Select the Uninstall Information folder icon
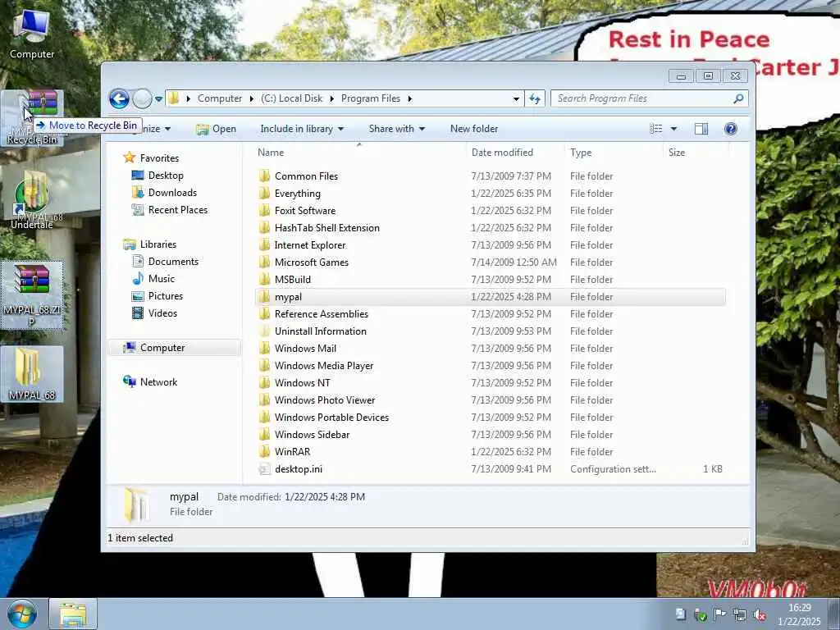 tap(264, 331)
